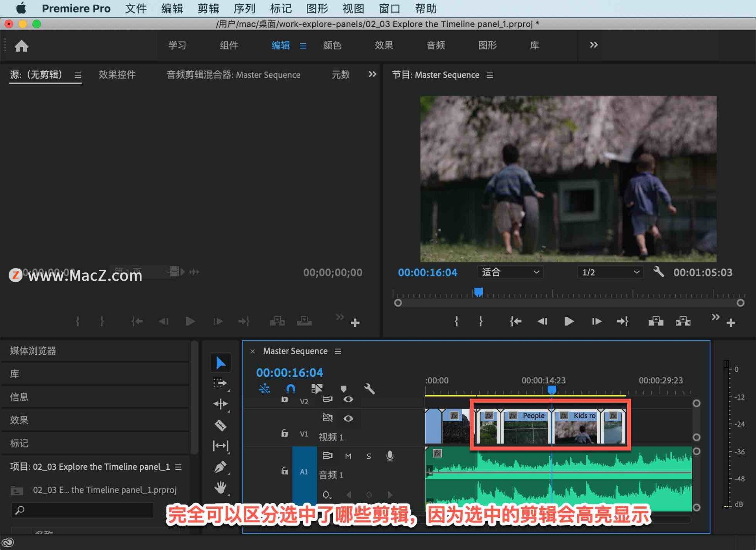Mute audio track A1

click(348, 456)
